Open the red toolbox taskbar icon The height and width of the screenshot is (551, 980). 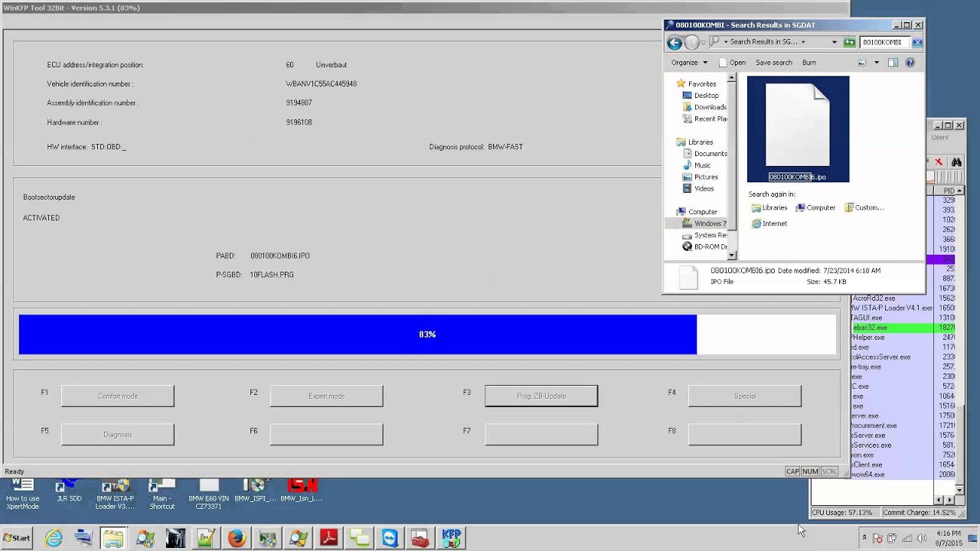coord(419,539)
